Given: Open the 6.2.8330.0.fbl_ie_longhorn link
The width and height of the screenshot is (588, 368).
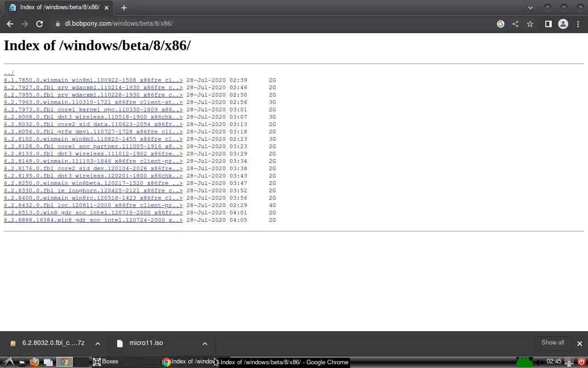Looking at the screenshot, I should coord(93,190).
